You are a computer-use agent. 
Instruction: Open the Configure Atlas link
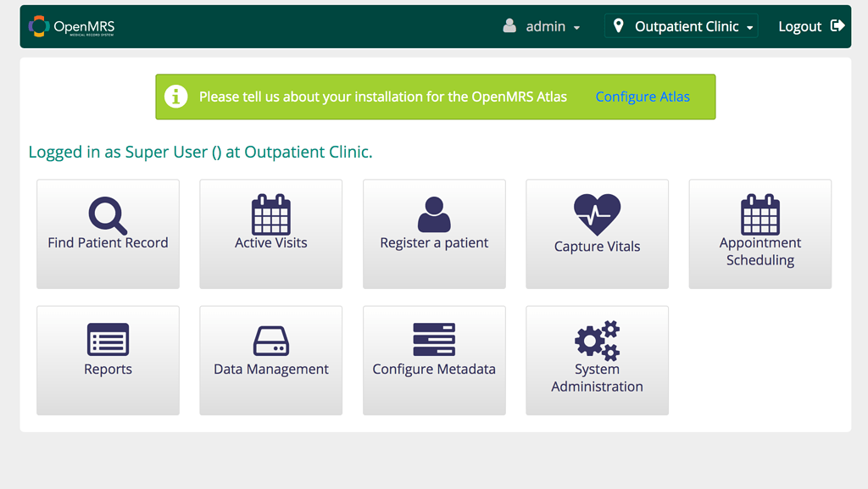coord(642,96)
